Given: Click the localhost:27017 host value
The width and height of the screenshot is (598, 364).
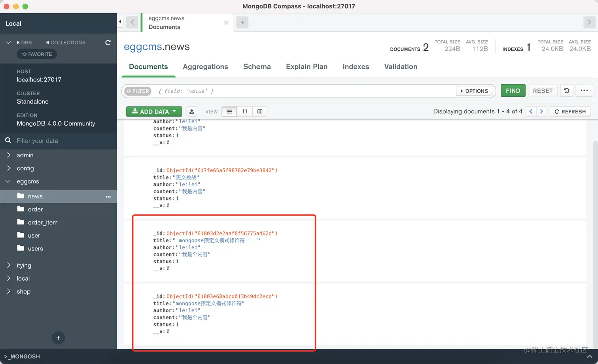Looking at the screenshot, I should [x=39, y=79].
